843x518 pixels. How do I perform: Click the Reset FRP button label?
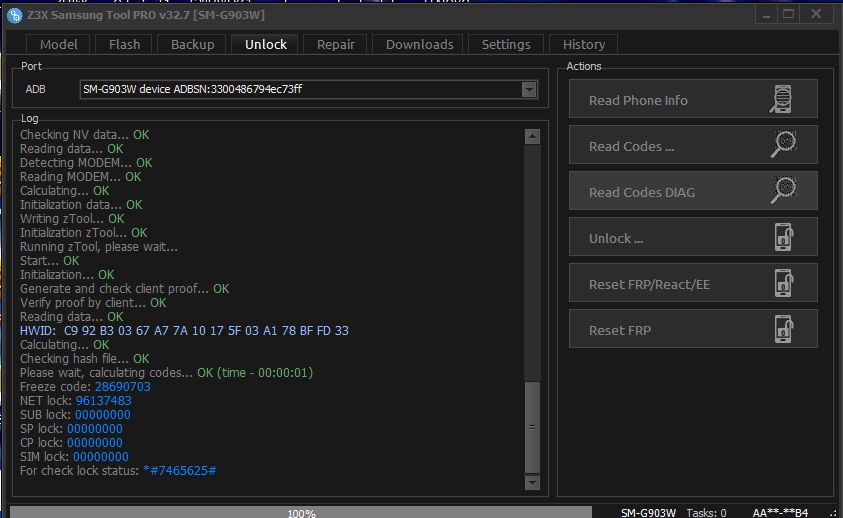click(620, 330)
